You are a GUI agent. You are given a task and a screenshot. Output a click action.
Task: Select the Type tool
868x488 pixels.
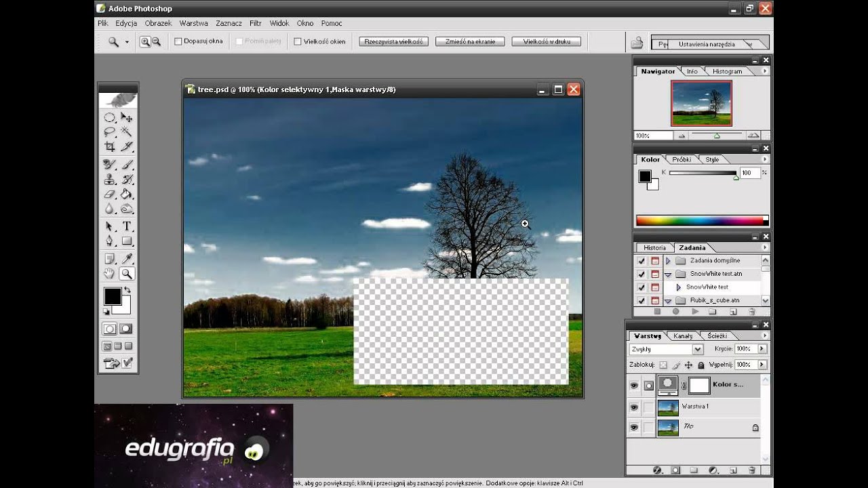click(127, 226)
